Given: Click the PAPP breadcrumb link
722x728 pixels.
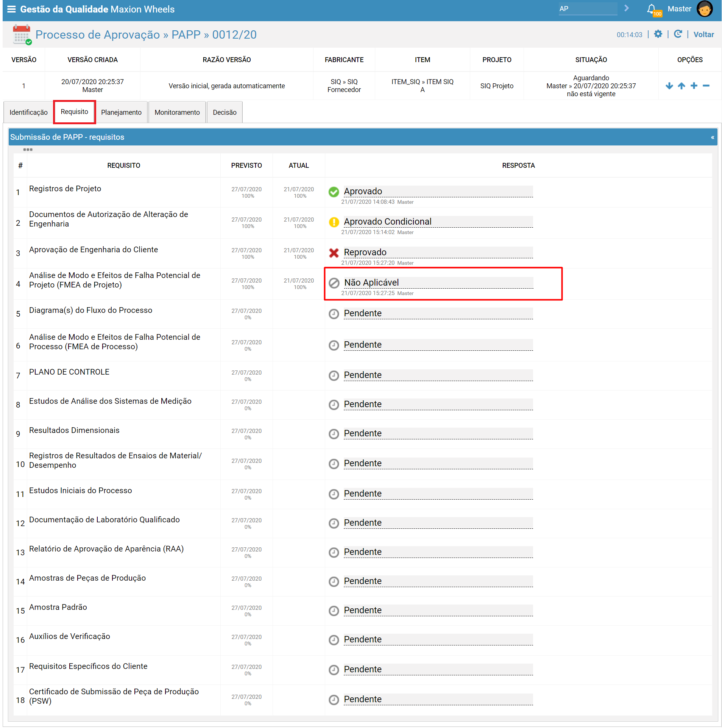Looking at the screenshot, I should coord(186,34).
